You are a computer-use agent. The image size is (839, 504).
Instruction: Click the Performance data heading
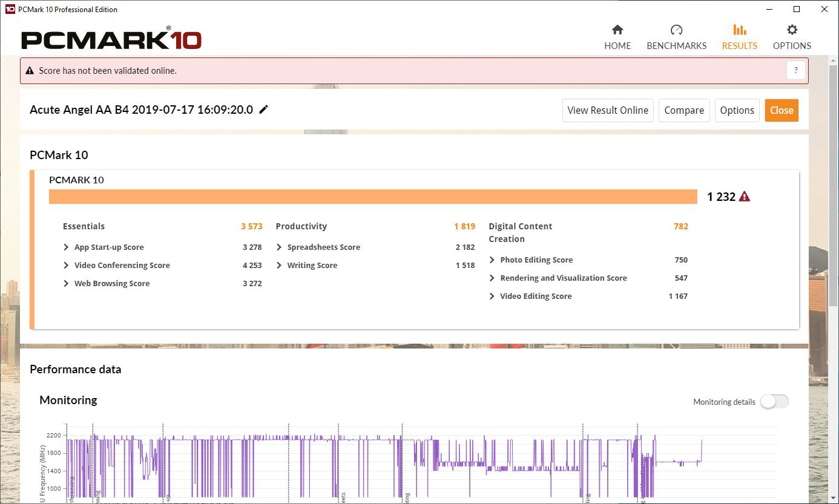pos(75,369)
